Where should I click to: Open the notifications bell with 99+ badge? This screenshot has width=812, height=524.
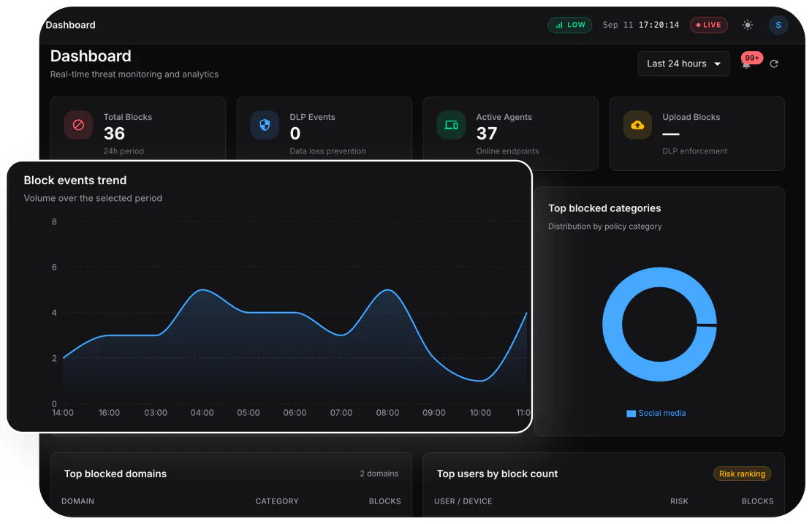click(x=747, y=63)
